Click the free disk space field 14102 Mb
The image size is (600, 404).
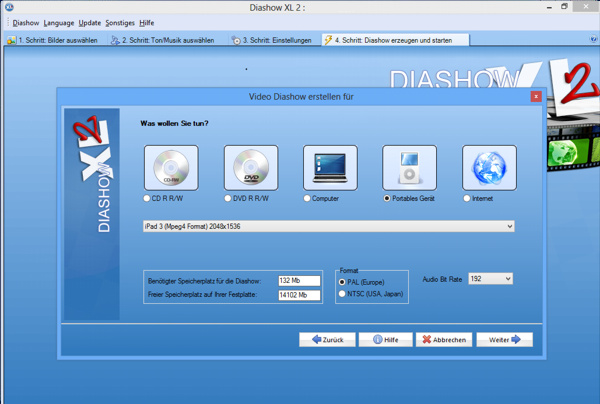tap(299, 295)
